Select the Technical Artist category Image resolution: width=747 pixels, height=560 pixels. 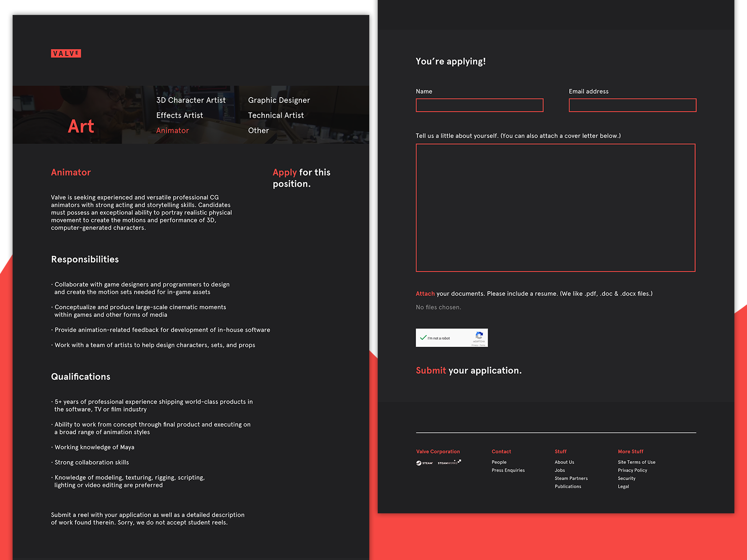click(x=276, y=115)
